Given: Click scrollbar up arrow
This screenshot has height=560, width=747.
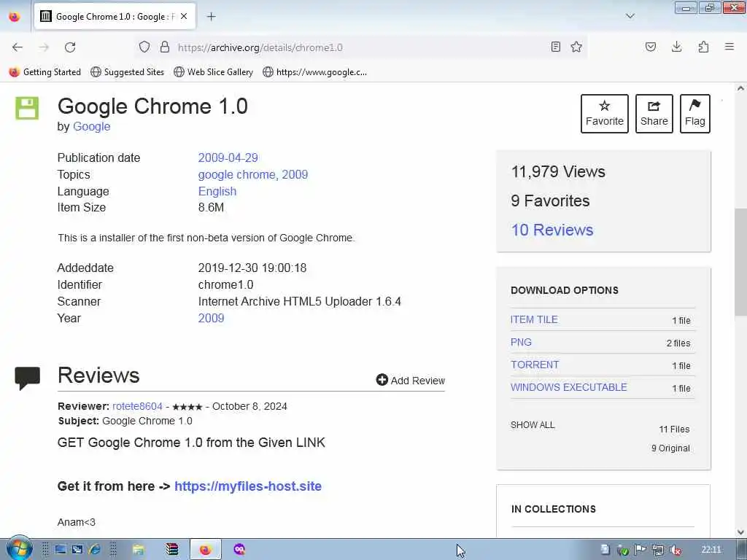Looking at the screenshot, I should 740,88.
